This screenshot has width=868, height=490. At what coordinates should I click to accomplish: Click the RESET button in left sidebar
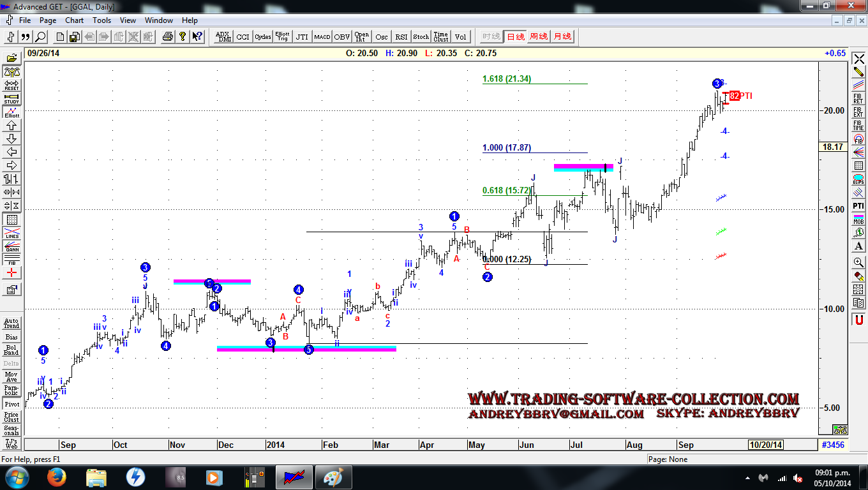11,85
